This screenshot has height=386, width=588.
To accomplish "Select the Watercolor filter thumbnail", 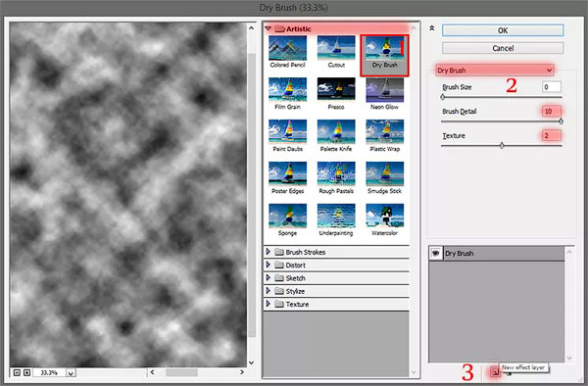I will [384, 216].
